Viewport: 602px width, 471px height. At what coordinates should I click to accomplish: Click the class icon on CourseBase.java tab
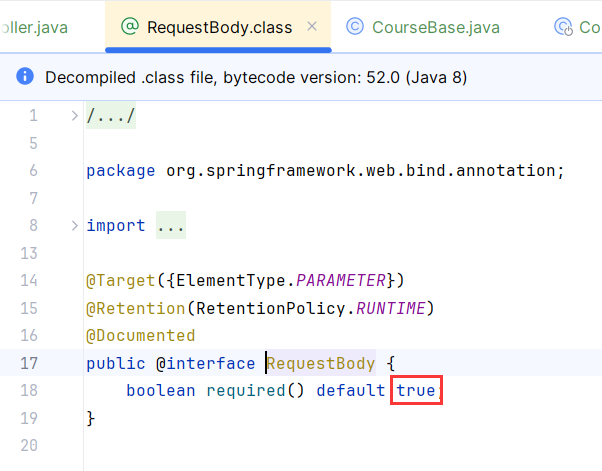tap(355, 26)
